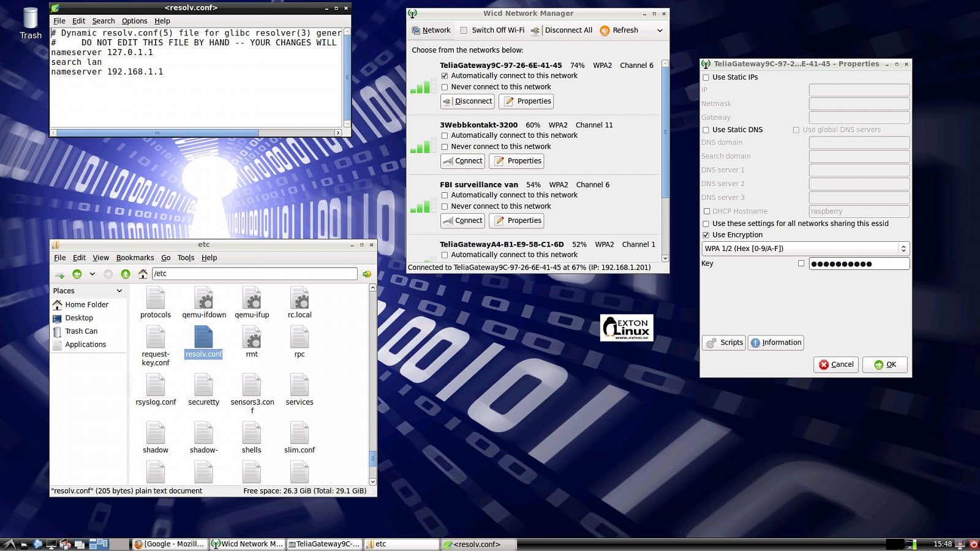Confirm Properties with the OK button
The image size is (980, 551).
pos(884,364)
